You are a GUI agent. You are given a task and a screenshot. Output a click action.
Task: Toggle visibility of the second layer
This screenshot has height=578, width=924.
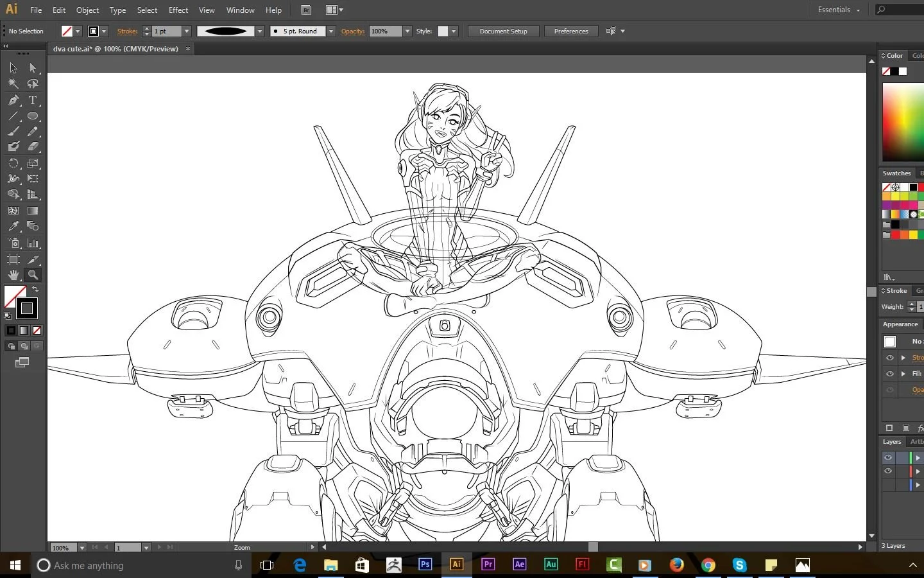(888, 471)
